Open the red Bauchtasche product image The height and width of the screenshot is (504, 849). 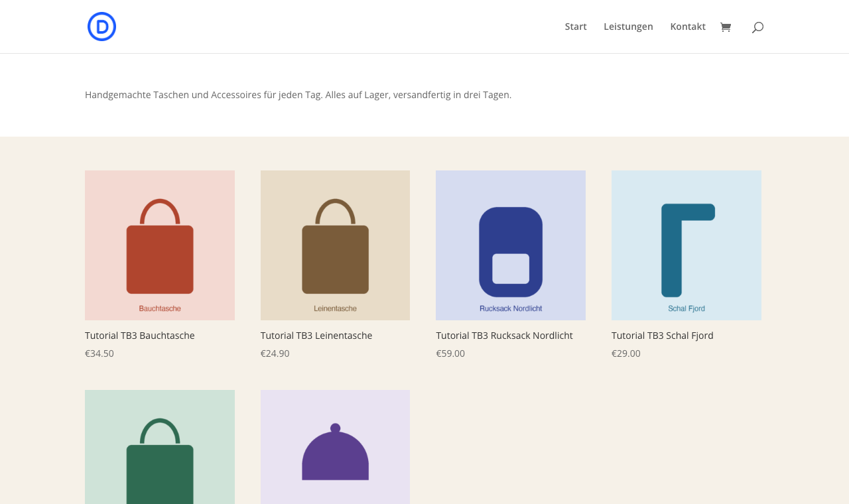click(160, 245)
